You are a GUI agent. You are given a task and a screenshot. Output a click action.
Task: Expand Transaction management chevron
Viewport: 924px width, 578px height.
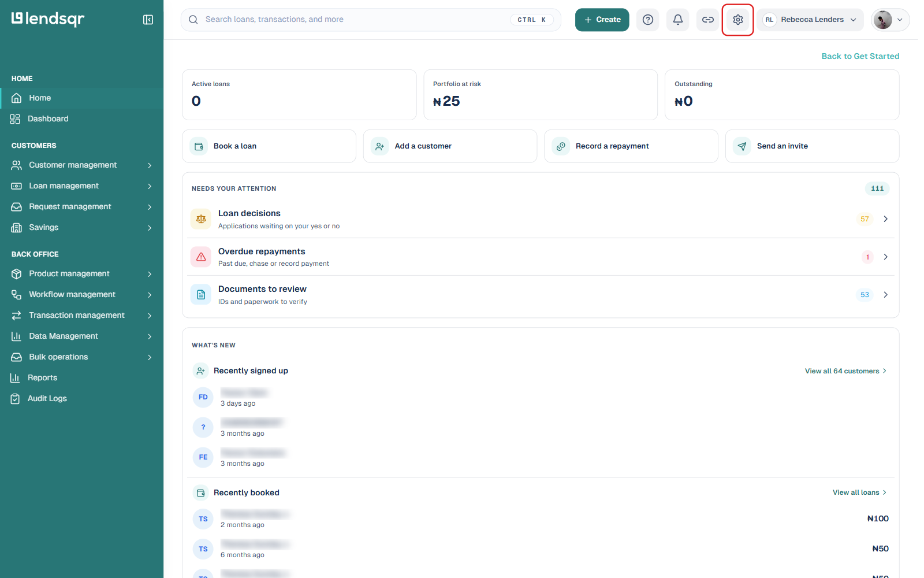click(x=150, y=316)
